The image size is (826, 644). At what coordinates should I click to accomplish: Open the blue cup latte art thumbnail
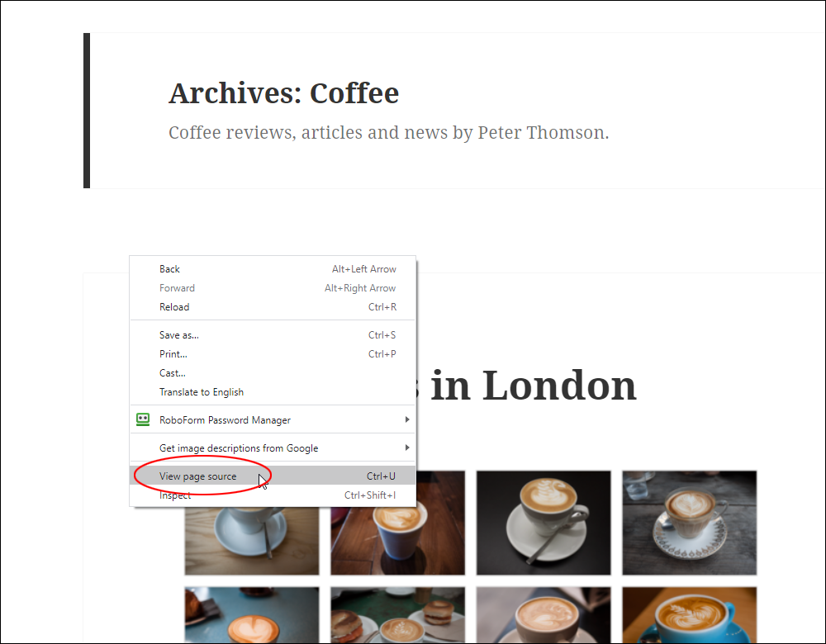click(x=690, y=615)
